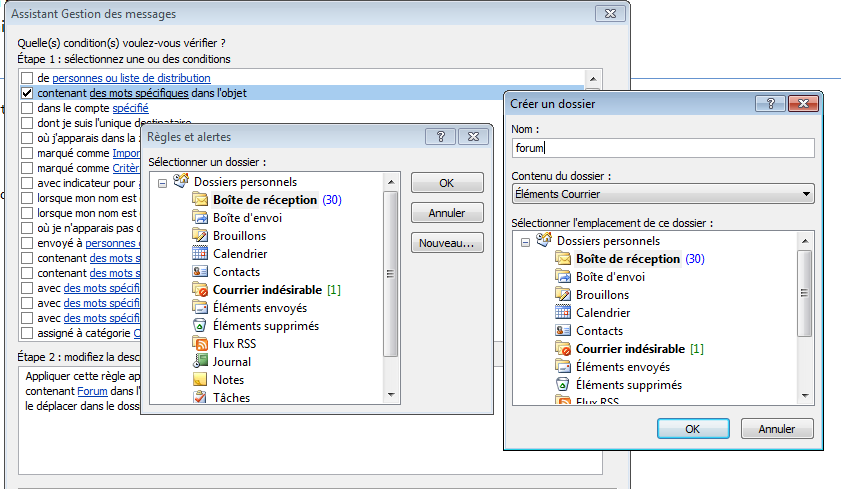Check the 'dans le compte spécifié' condition
The height and width of the screenshot is (489, 841).
pos(27,108)
